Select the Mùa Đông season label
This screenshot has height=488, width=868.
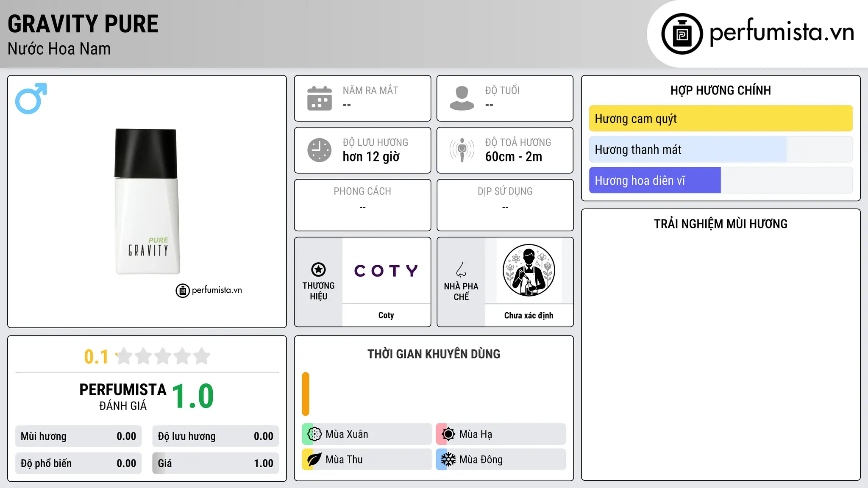pyautogui.click(x=481, y=460)
